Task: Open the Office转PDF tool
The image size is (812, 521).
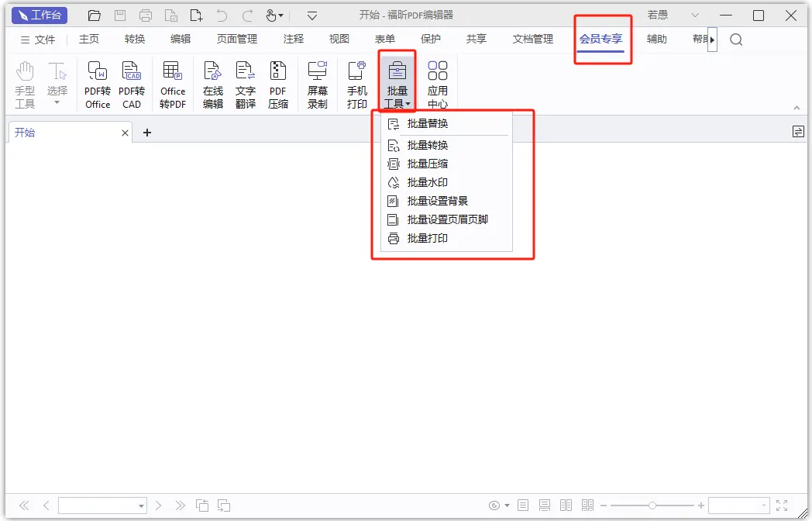Action: tap(173, 85)
